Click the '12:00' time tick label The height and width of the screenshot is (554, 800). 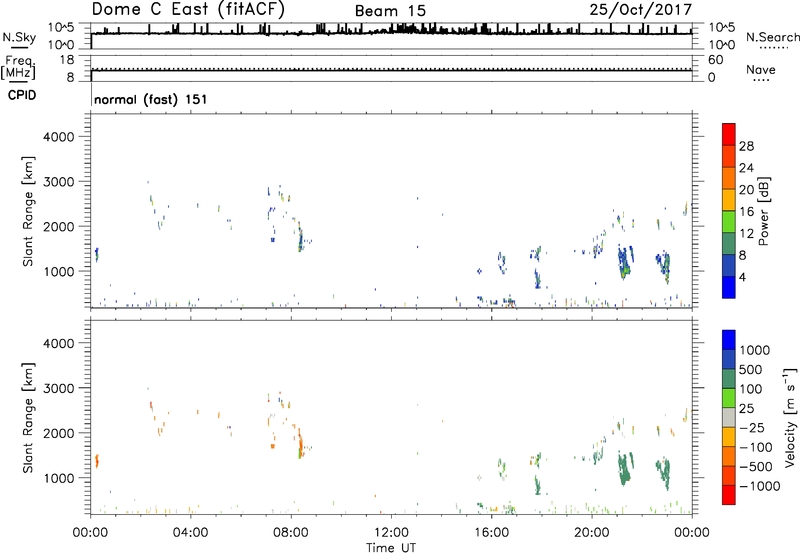pyautogui.click(x=391, y=533)
